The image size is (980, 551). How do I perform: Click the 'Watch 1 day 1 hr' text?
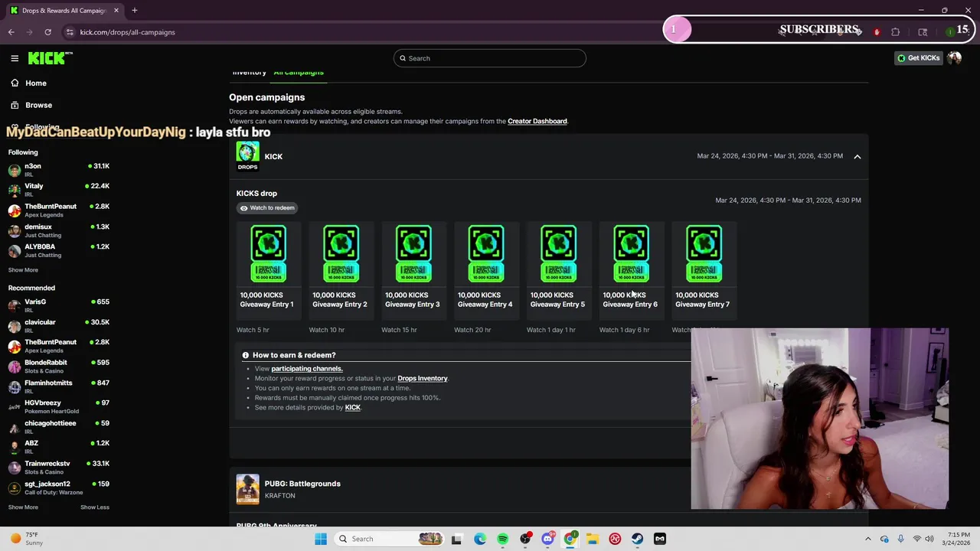[x=551, y=330]
